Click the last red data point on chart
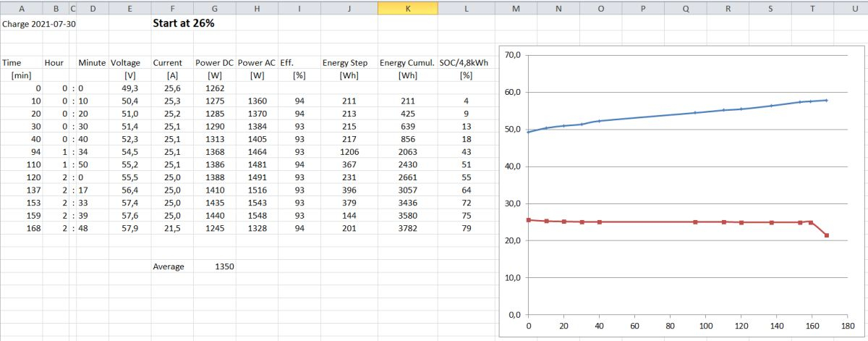Viewport: 868px width, 341px height. pyautogui.click(x=826, y=235)
